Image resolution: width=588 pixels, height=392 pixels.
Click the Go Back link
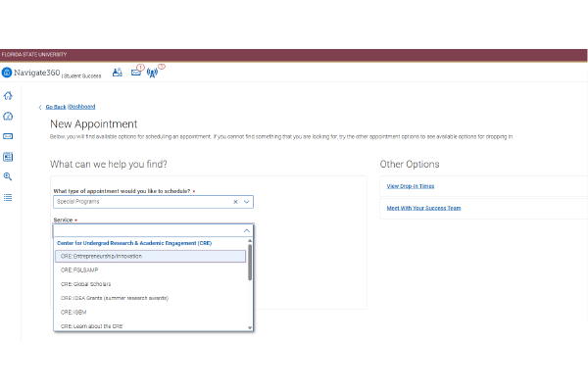pyautogui.click(x=55, y=106)
